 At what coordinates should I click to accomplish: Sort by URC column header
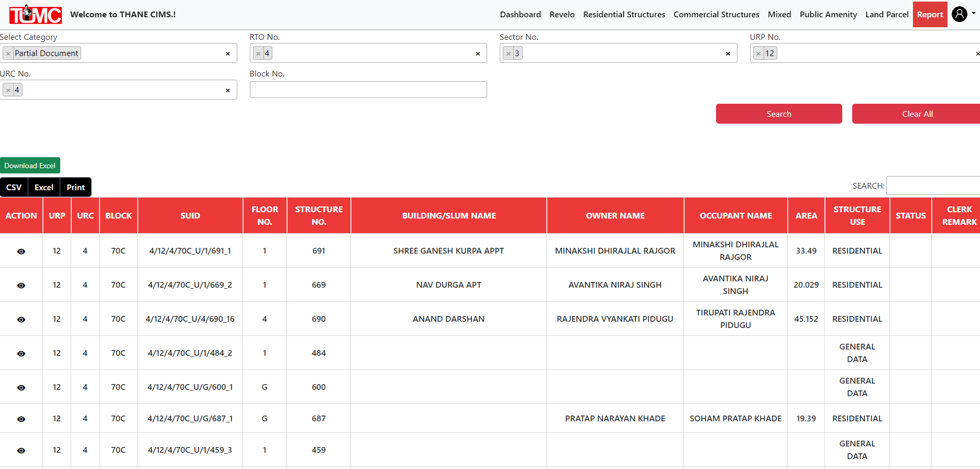pyautogui.click(x=85, y=215)
